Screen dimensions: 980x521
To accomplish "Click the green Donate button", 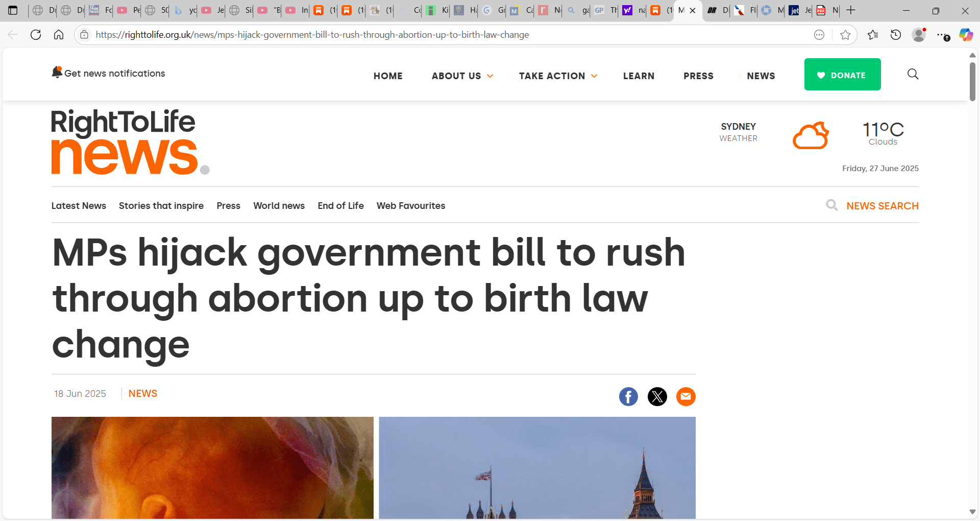I will [842, 75].
